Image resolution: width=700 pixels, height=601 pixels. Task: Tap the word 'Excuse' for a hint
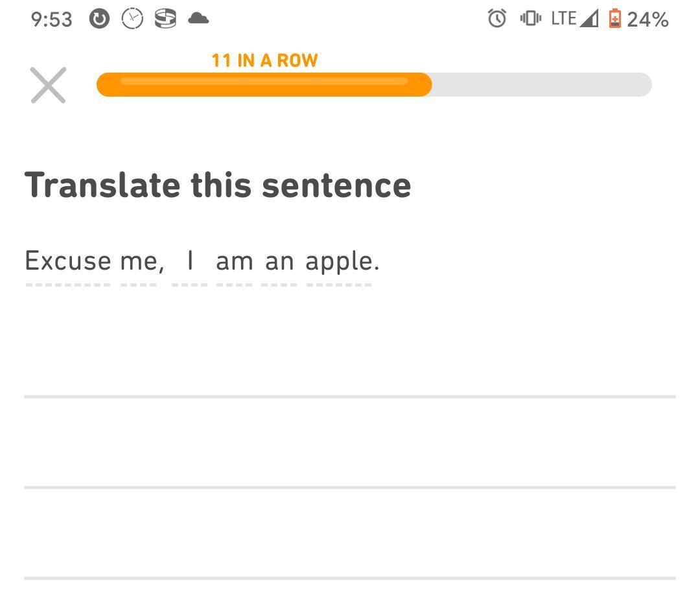pyautogui.click(x=68, y=261)
